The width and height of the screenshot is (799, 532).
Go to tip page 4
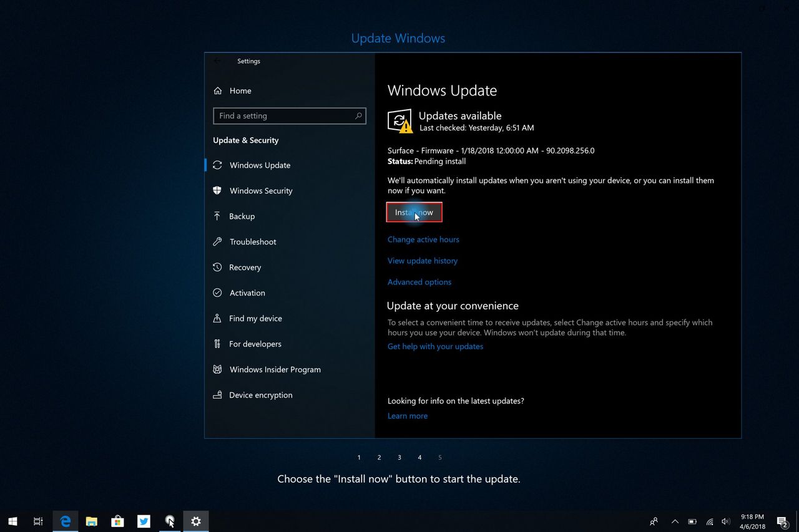(x=419, y=458)
